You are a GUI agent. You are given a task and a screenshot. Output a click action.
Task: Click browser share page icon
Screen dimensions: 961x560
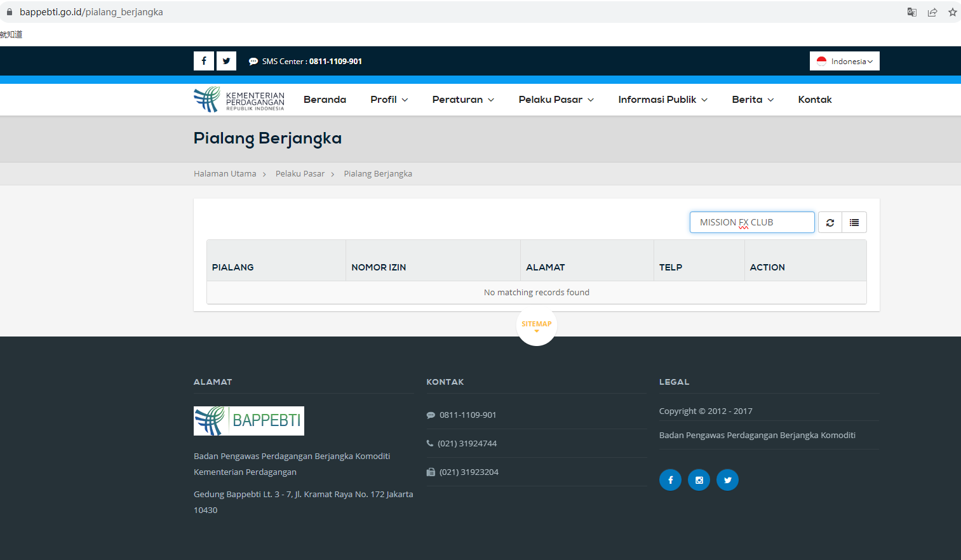click(932, 12)
